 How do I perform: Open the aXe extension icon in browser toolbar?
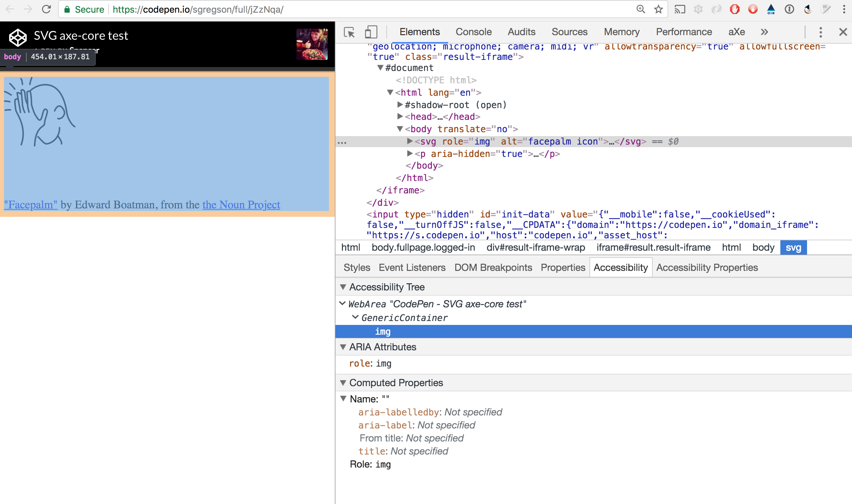771,9
